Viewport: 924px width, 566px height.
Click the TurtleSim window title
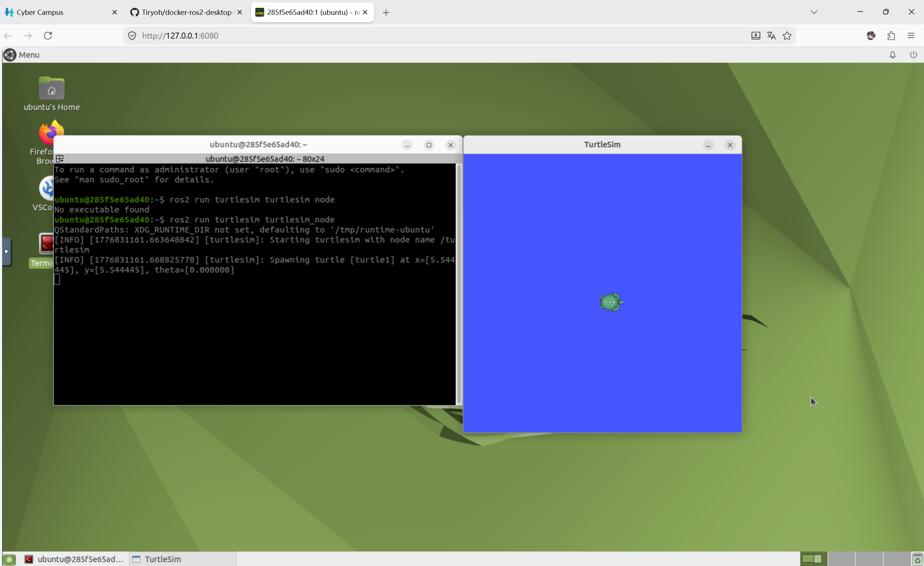tap(602, 145)
